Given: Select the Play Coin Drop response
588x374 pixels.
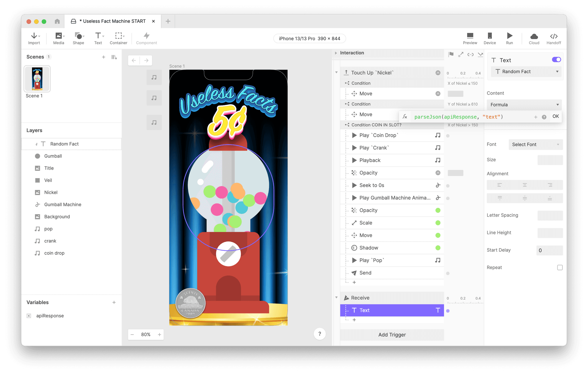Looking at the screenshot, I should pyautogui.click(x=392, y=135).
